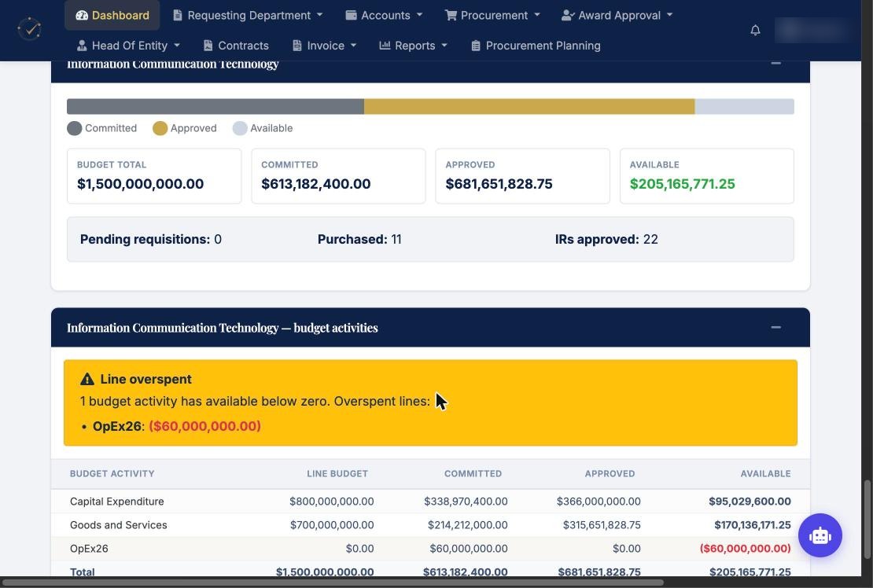The width and height of the screenshot is (873, 588).
Task: Open the Accounts menu
Action: coord(384,15)
